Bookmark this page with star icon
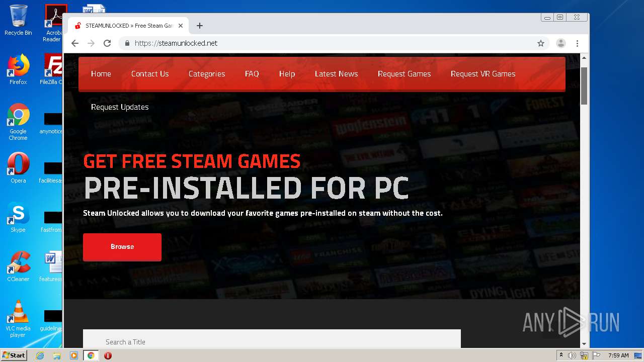644x362 pixels. click(x=541, y=43)
